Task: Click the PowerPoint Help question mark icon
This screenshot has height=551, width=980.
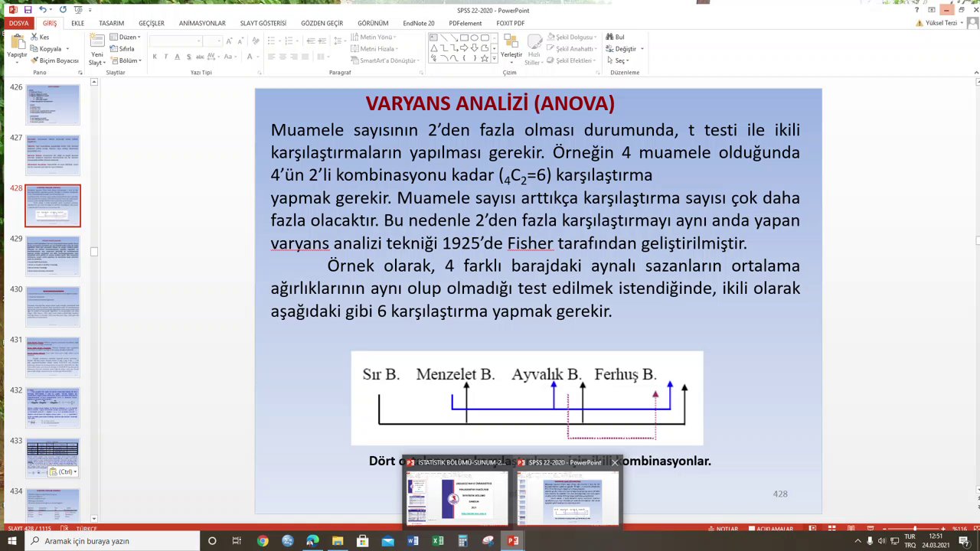Action: click(917, 10)
